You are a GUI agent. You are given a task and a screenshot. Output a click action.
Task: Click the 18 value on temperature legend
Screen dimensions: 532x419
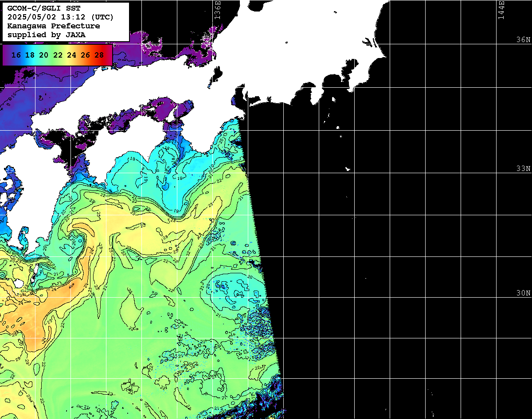tap(30, 55)
